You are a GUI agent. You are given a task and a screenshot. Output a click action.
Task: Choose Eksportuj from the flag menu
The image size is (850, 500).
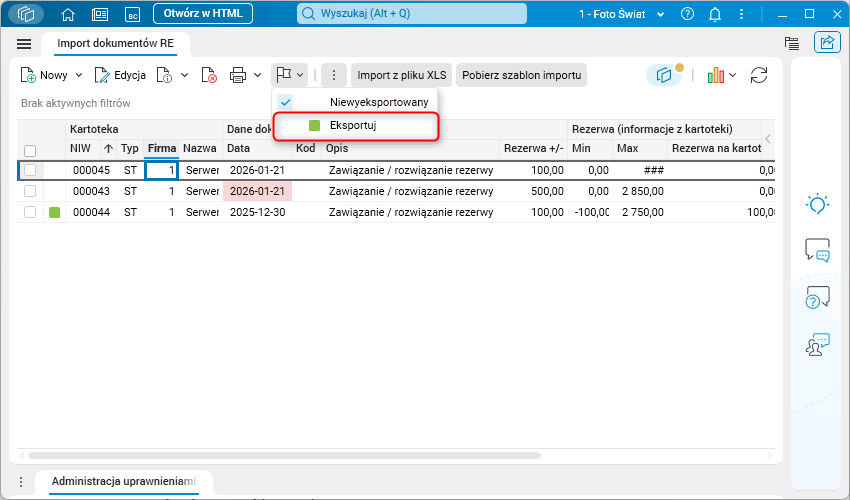[356, 126]
